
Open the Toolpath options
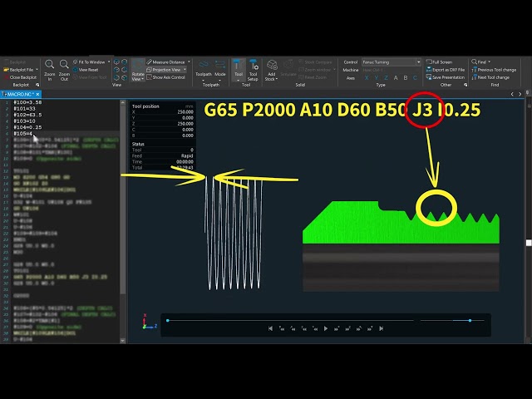pyautogui.click(x=203, y=71)
